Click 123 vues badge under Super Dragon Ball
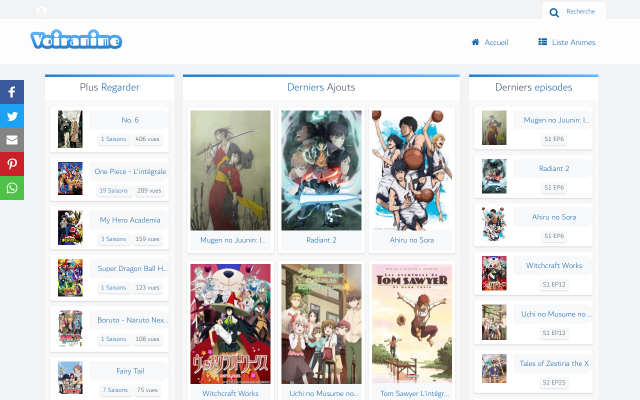This screenshot has height=400, width=640. click(147, 288)
